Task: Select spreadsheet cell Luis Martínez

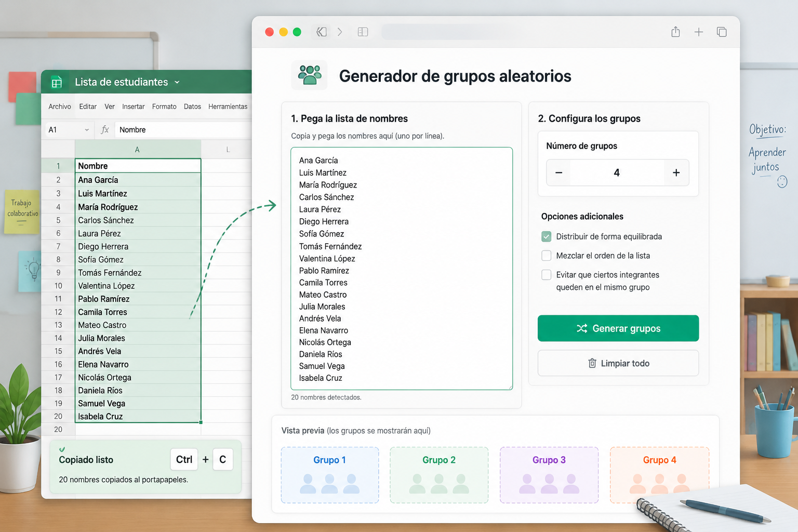Action: 138,193
